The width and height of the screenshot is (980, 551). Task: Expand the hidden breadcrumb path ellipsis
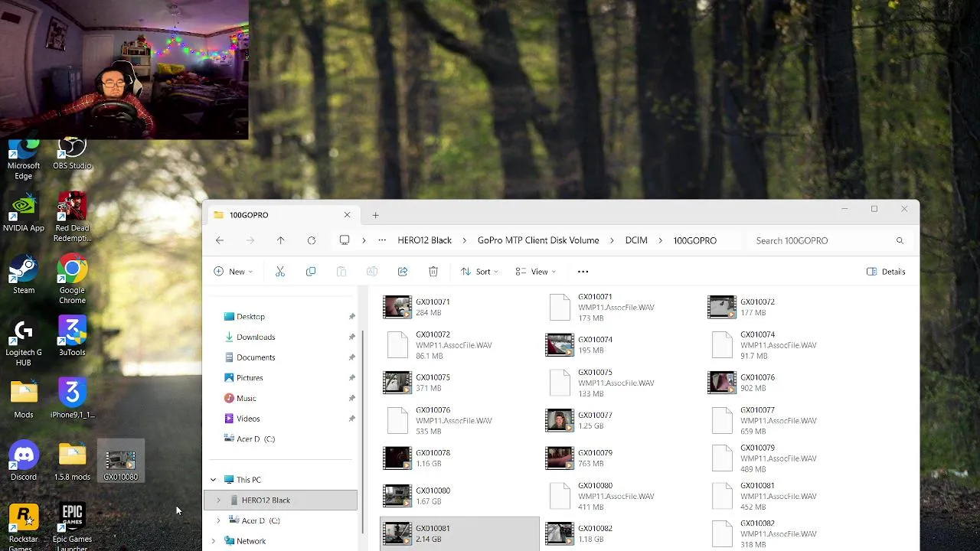tap(382, 240)
